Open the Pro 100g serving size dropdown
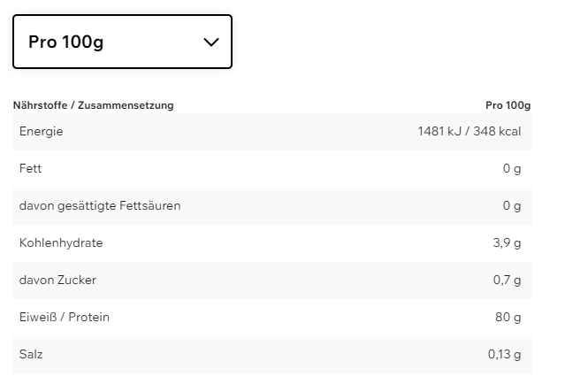This screenshot has width=588, height=392. [122, 42]
